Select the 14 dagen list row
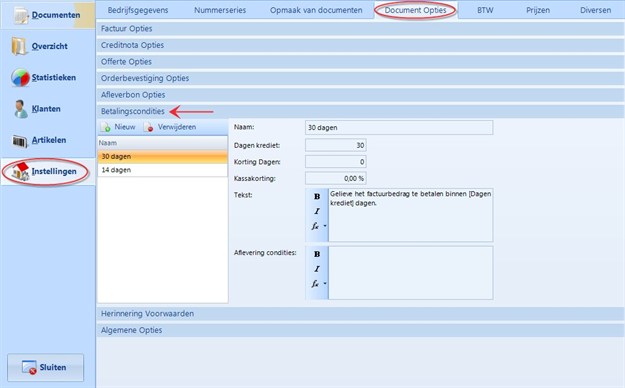The width and height of the screenshot is (625, 388). point(162,170)
